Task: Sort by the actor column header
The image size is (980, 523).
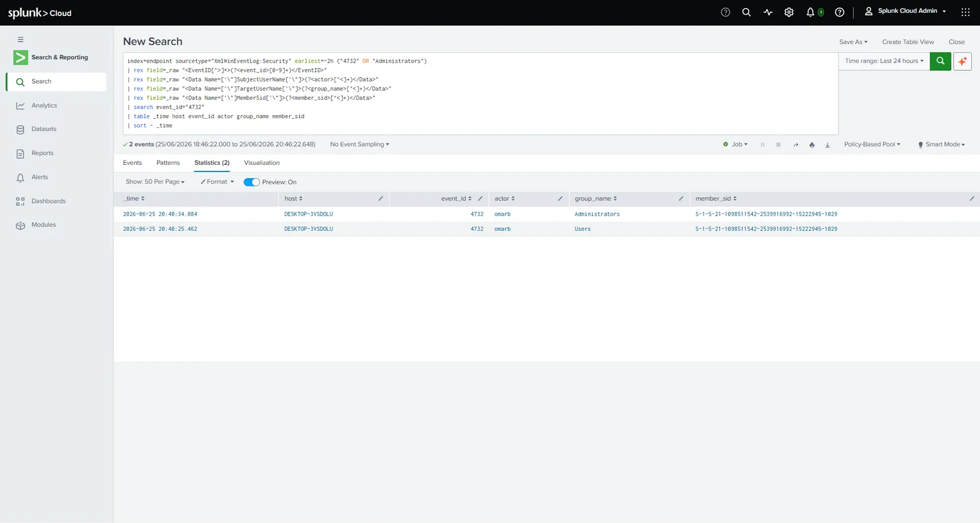Action: [x=505, y=198]
